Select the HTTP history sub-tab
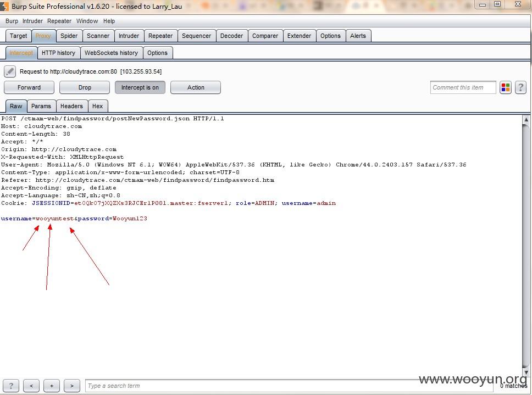Viewport: 532px width, 395px height. [x=58, y=53]
